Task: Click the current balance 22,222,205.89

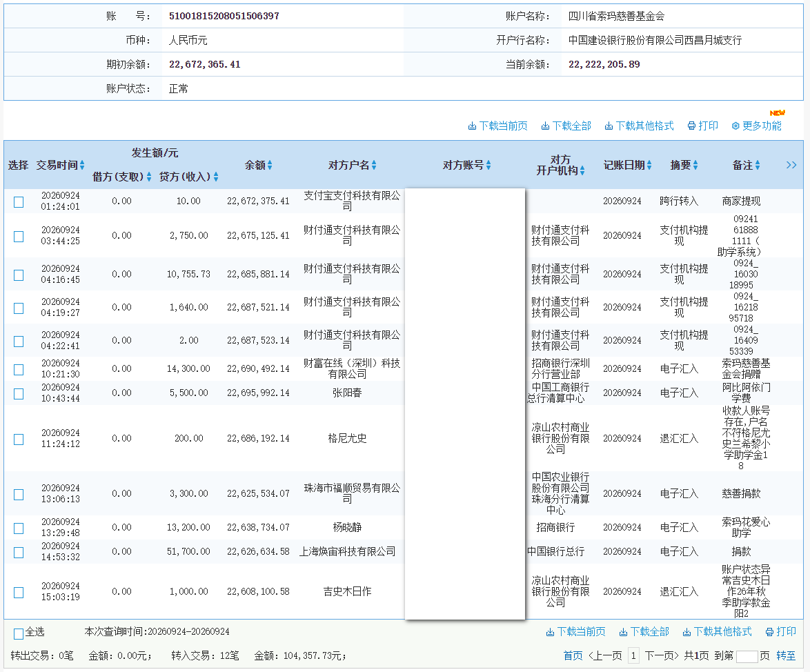Action: coord(604,65)
